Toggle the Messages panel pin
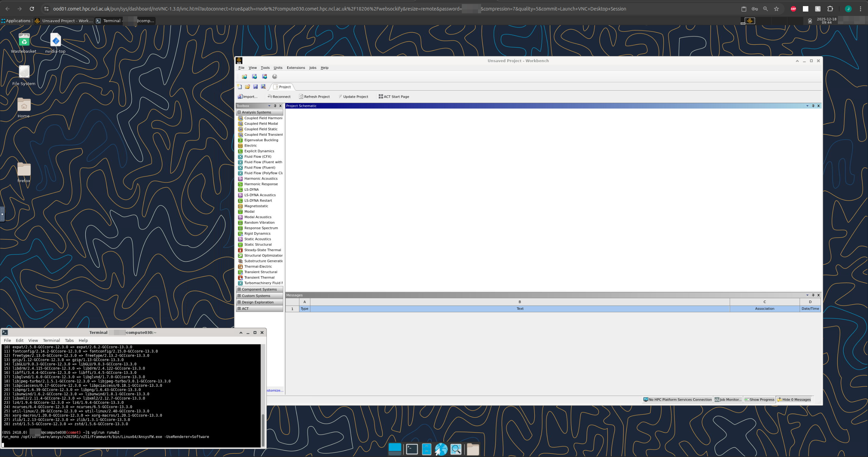 pyautogui.click(x=813, y=295)
